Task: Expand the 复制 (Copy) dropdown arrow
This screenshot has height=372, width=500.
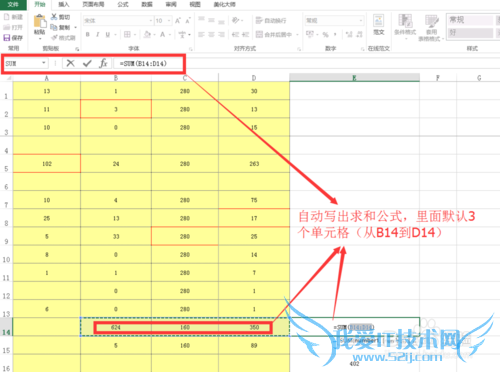Action: (x=76, y=27)
